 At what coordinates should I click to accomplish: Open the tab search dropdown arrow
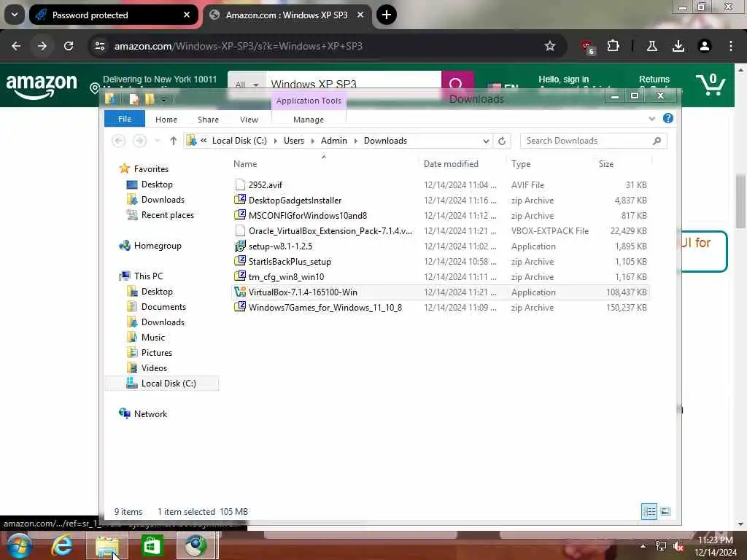15,15
